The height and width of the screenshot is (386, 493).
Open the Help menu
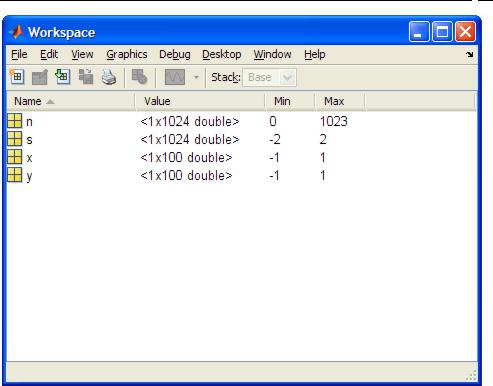click(315, 54)
